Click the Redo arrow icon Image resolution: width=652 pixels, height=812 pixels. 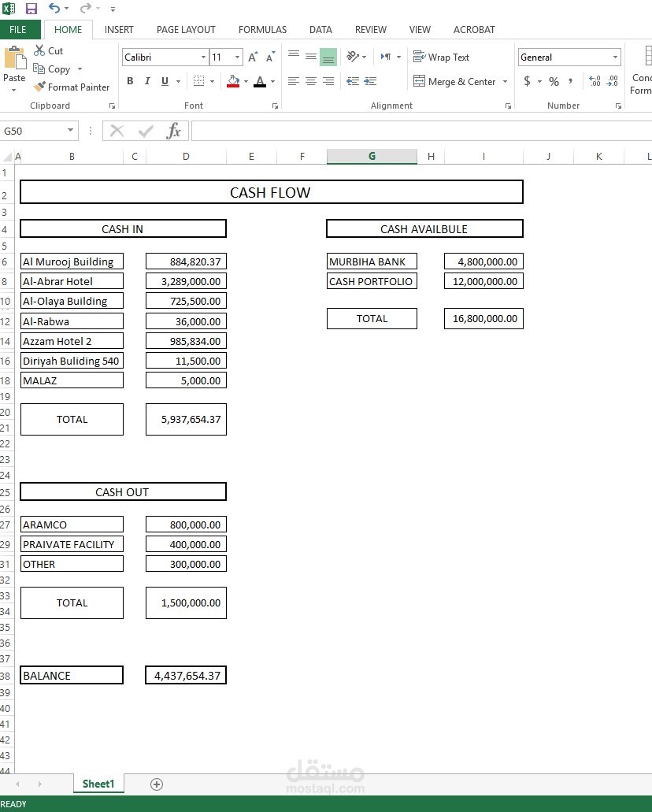click(x=86, y=8)
